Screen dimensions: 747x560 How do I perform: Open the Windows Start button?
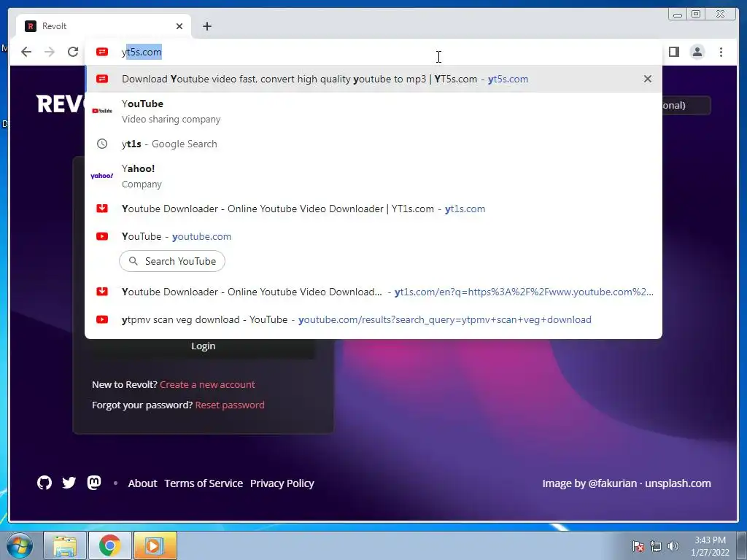click(x=19, y=545)
